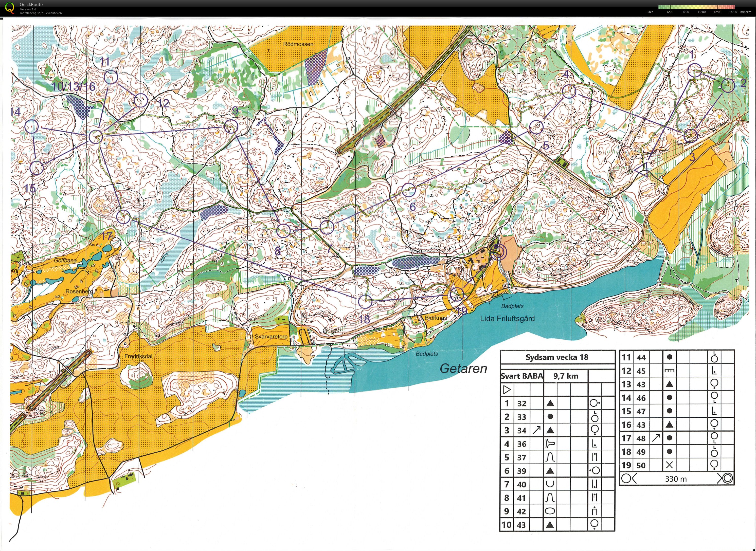Click the black dot in row 14
The image size is (756, 551).
(669, 398)
